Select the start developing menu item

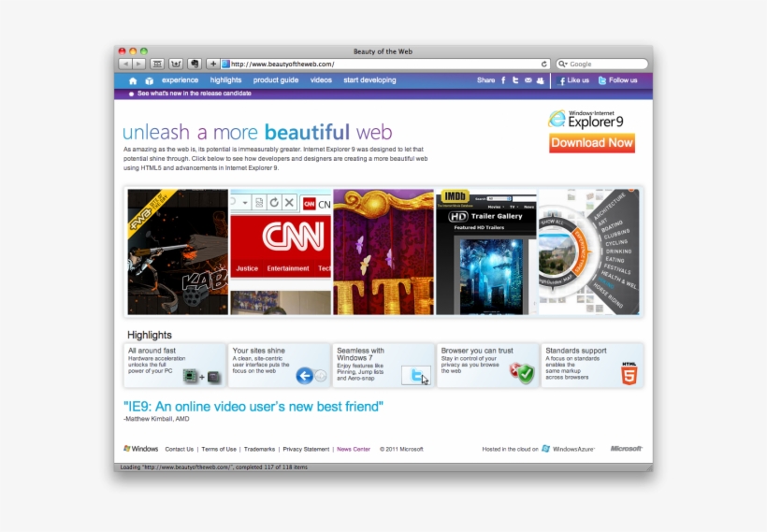[x=369, y=80]
